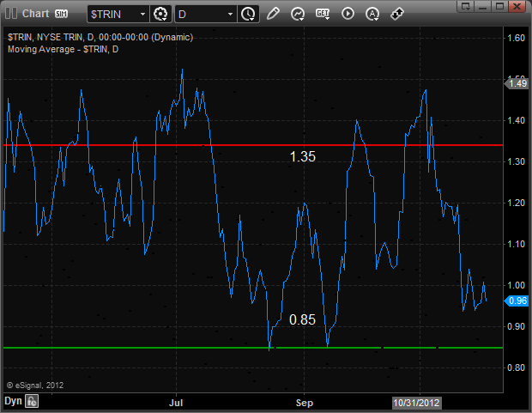Click the 1.35 annotation text

point(303,156)
